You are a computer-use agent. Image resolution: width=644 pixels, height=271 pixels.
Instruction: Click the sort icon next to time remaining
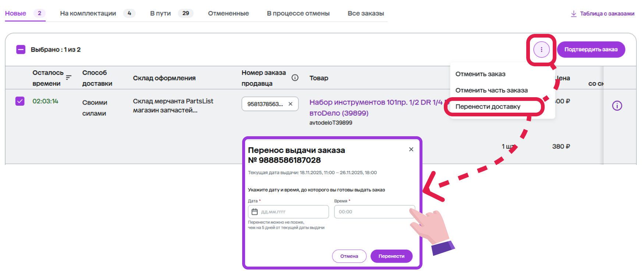pyautogui.click(x=68, y=78)
